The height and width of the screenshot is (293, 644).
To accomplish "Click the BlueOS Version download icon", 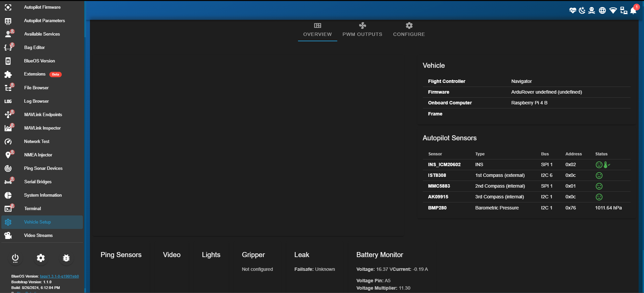I will click(x=8, y=61).
